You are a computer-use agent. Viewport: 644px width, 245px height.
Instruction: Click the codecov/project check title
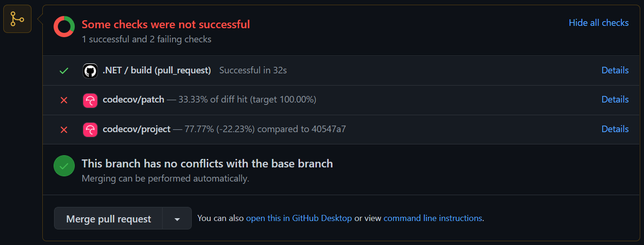136,129
